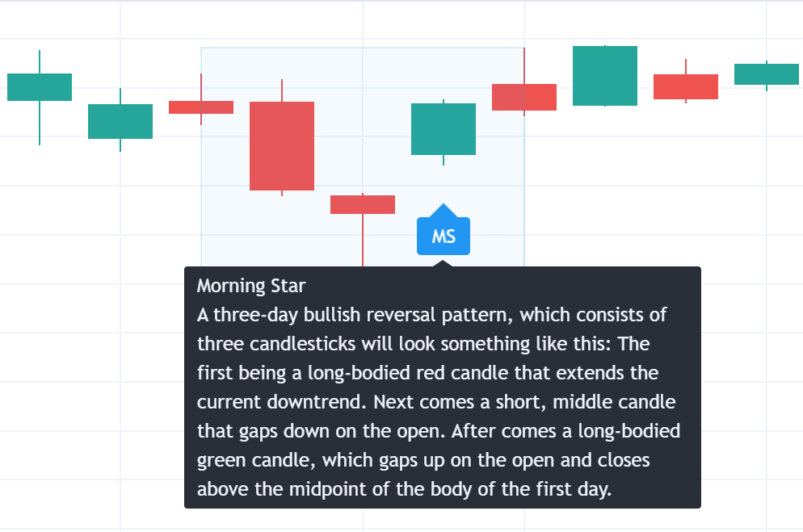Click the tallest green candle right of highlight
Viewport: 803px width, 532px height.
[x=605, y=76]
